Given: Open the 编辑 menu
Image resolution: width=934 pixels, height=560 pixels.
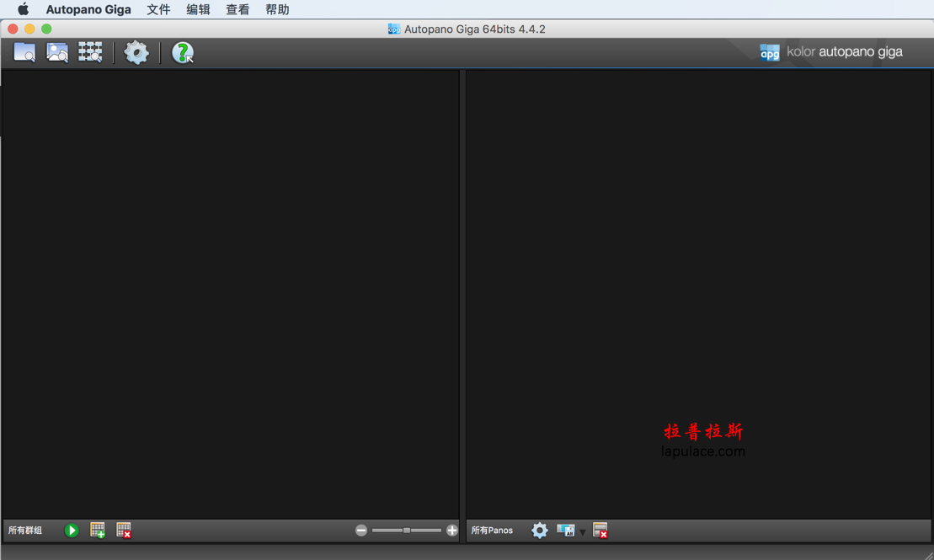Looking at the screenshot, I should tap(198, 9).
